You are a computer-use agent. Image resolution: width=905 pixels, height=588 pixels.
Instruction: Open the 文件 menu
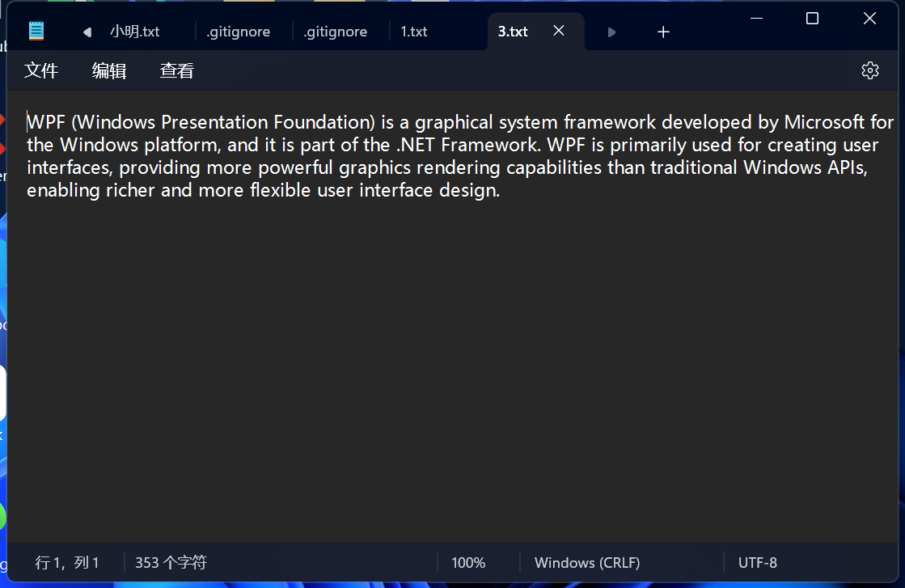click(x=41, y=70)
